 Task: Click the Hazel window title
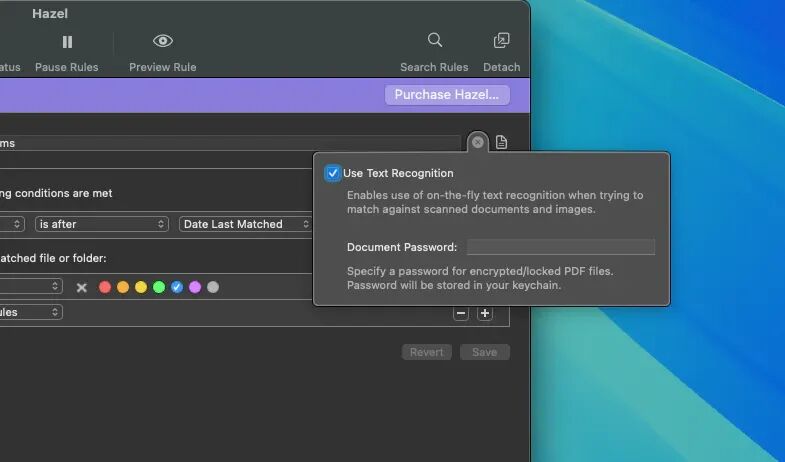[50, 14]
